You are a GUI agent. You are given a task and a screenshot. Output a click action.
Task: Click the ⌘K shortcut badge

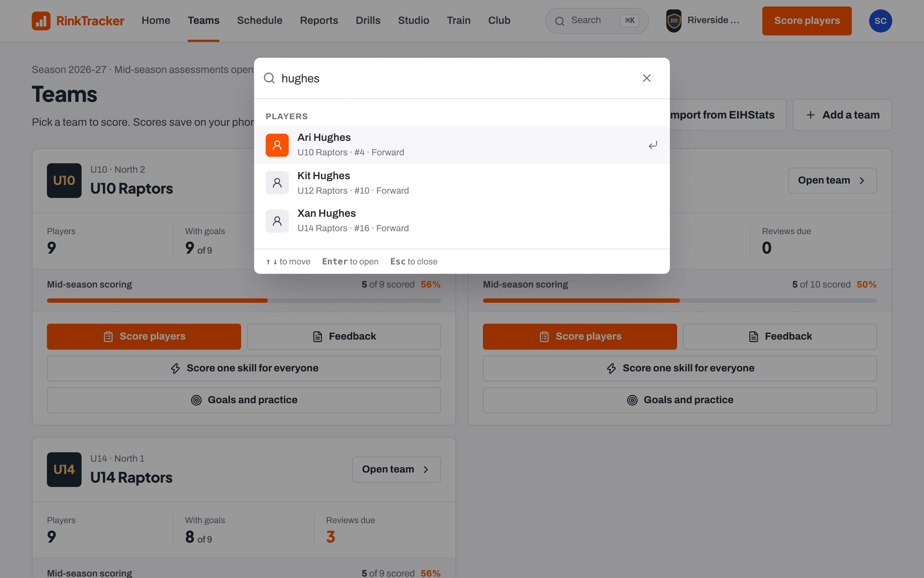(629, 21)
